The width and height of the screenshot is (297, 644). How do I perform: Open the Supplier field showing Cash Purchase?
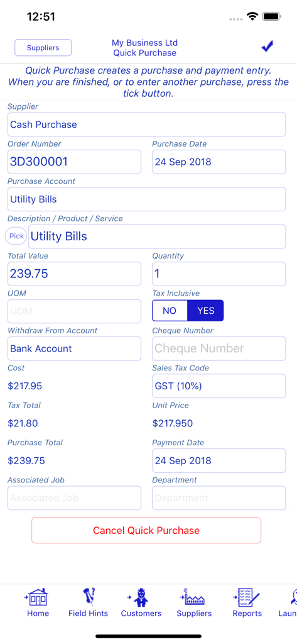146,125
